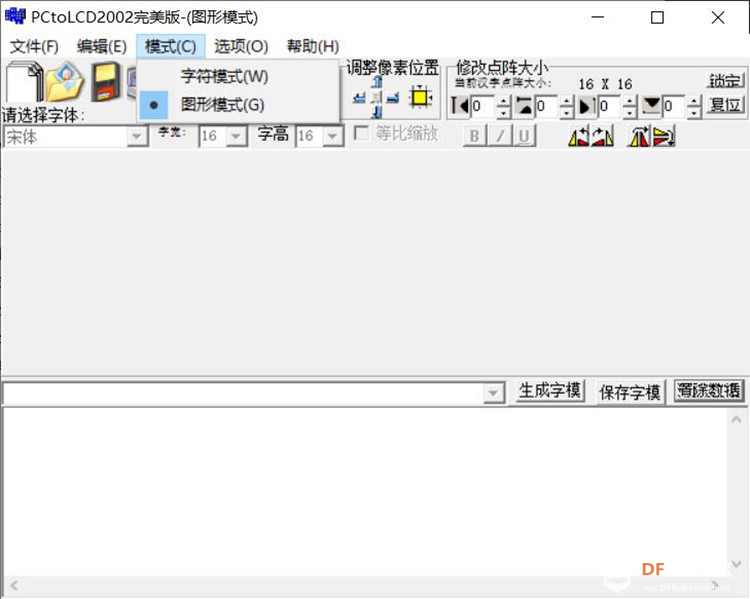The height and width of the screenshot is (599, 750).
Task: Click the yellow square center-image icon
Action: pos(420,98)
